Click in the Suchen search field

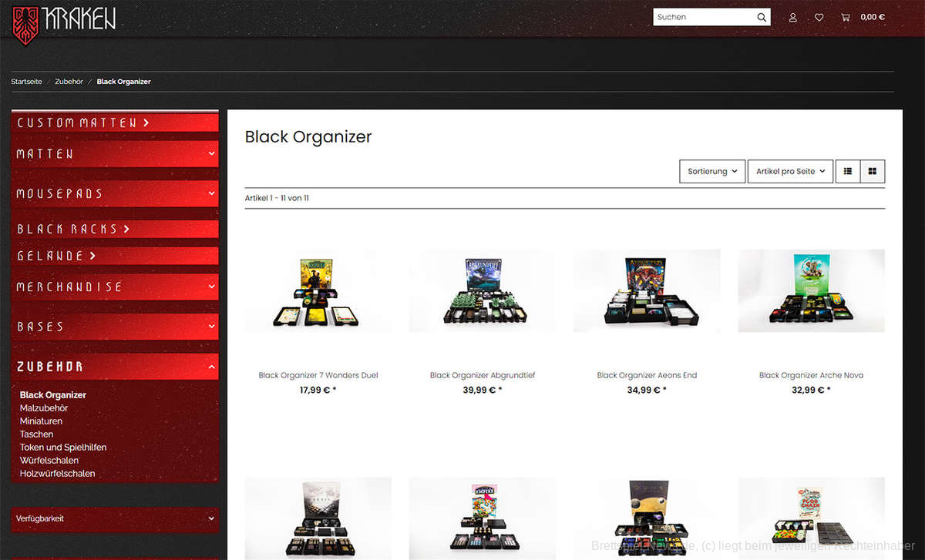(x=701, y=17)
